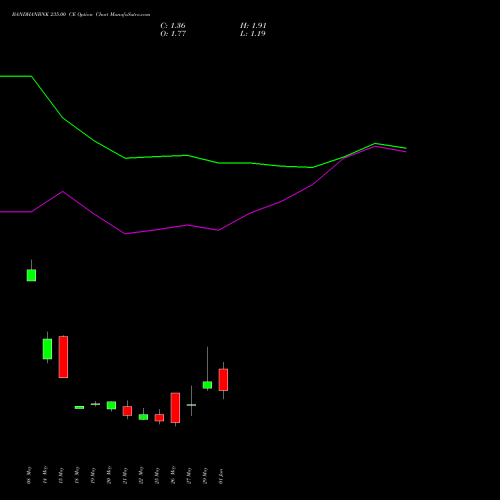
Task: Click the open value O: 1.77
Action: (x=173, y=34)
